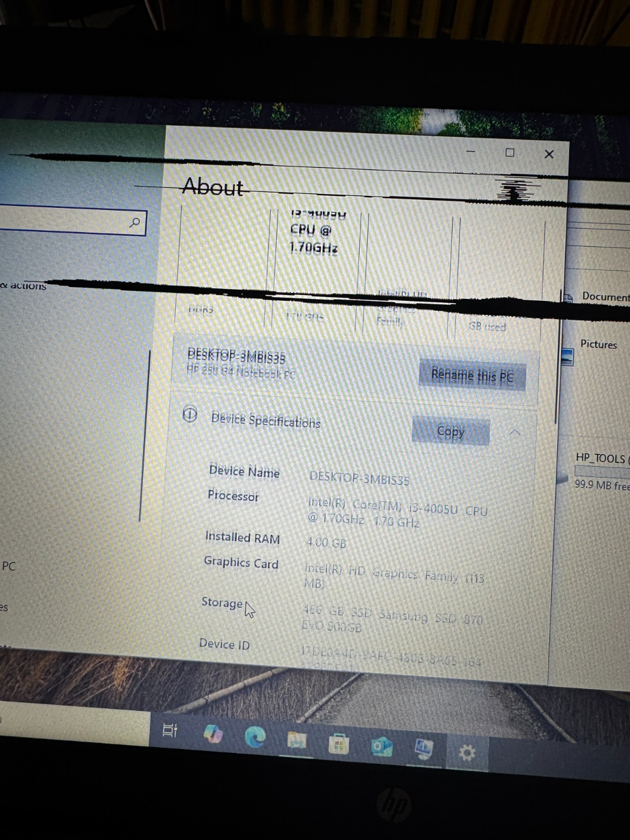Launch Copilot from the taskbar

click(x=213, y=733)
